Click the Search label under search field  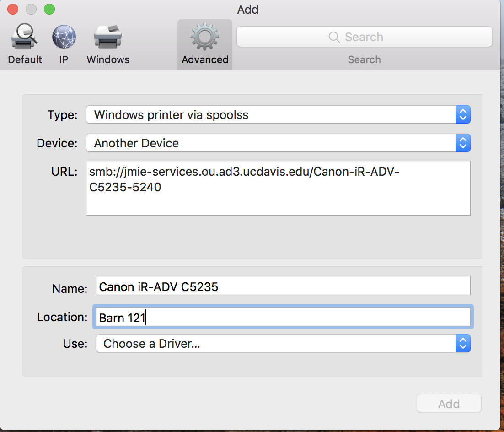pyautogui.click(x=364, y=59)
